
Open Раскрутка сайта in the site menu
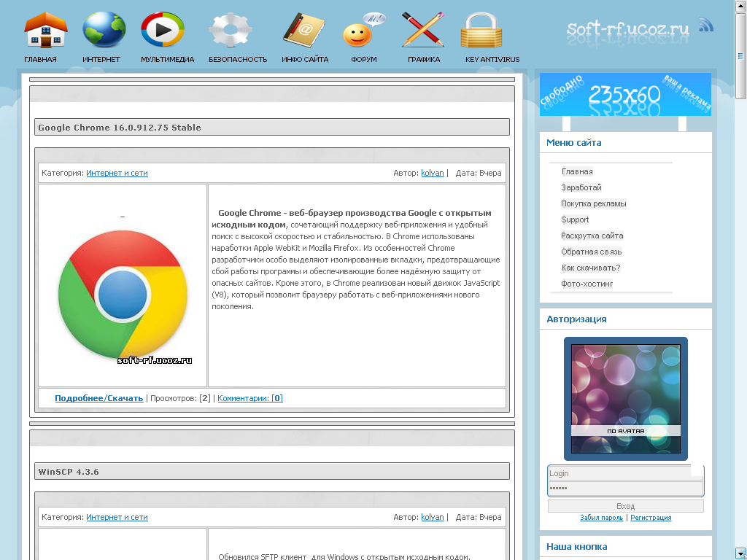592,236
